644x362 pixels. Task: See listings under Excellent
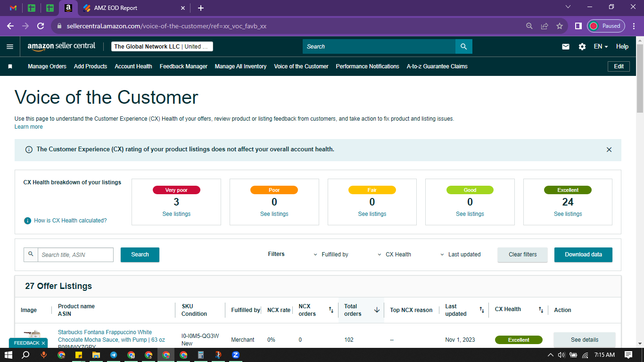click(x=568, y=214)
